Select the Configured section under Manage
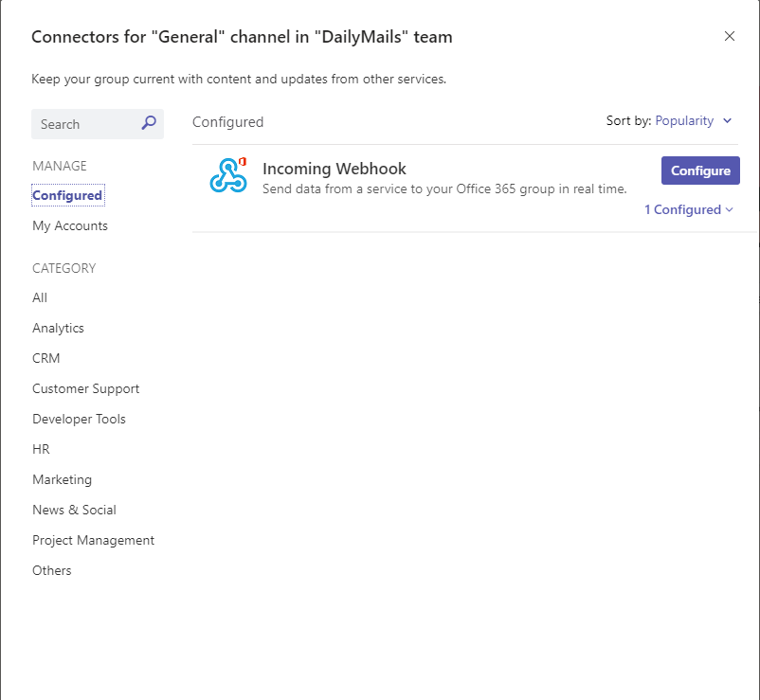760x700 pixels. click(x=67, y=195)
